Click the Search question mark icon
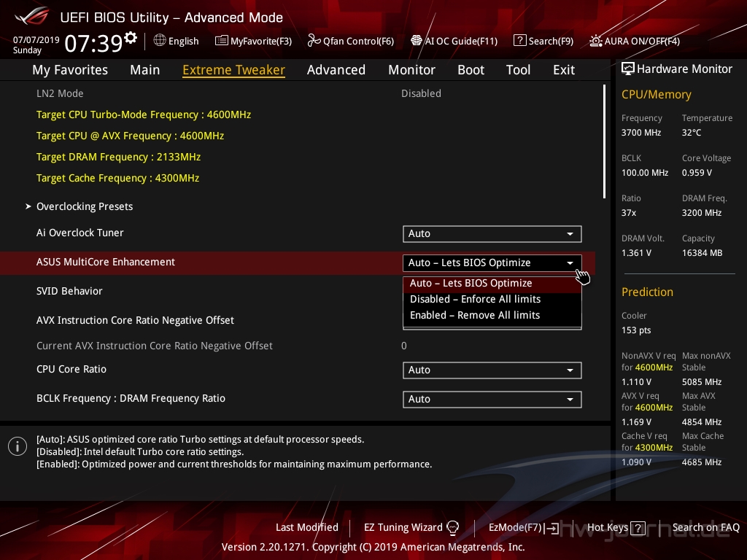The height and width of the screenshot is (560, 747). (519, 41)
